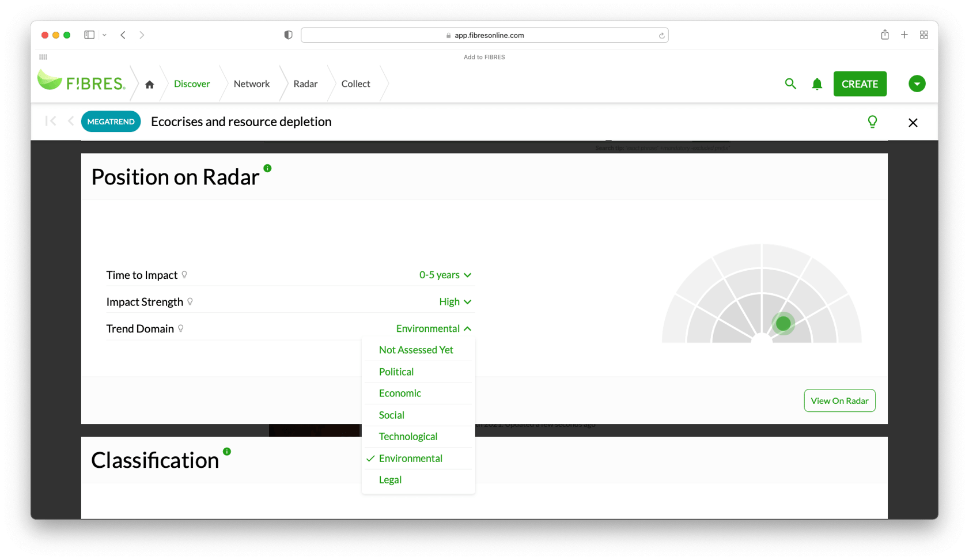Click the browser address bar

[485, 35]
